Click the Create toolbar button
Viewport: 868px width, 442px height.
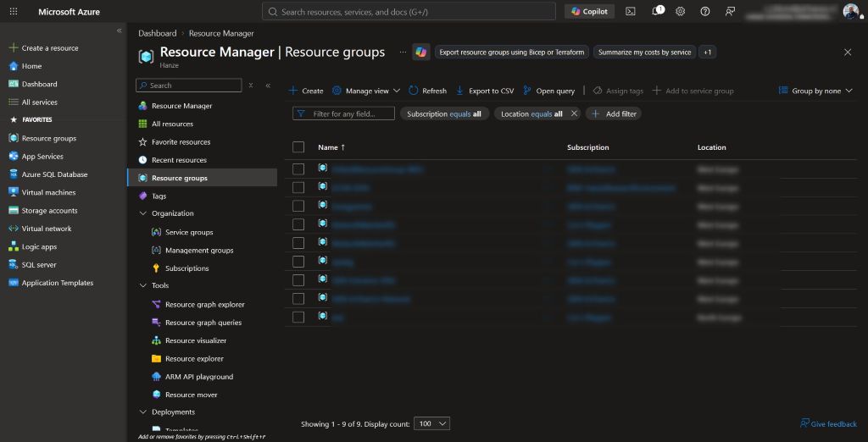pos(306,91)
